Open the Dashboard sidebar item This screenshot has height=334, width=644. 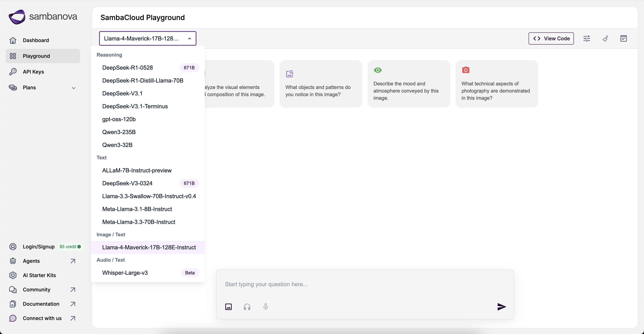tap(36, 40)
